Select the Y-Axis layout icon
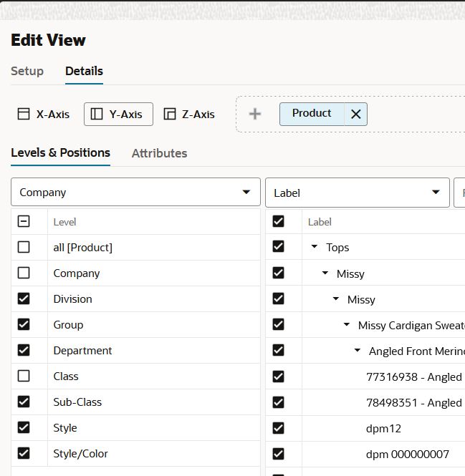 97,114
